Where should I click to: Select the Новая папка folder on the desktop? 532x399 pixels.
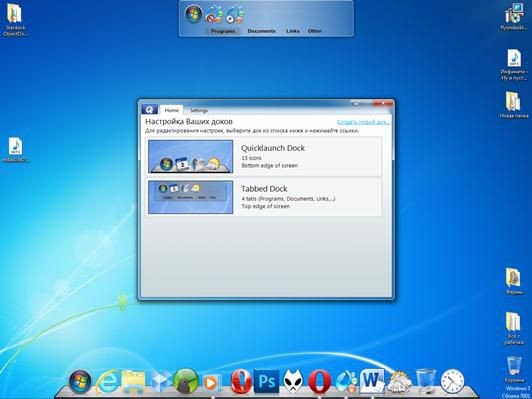(514, 105)
